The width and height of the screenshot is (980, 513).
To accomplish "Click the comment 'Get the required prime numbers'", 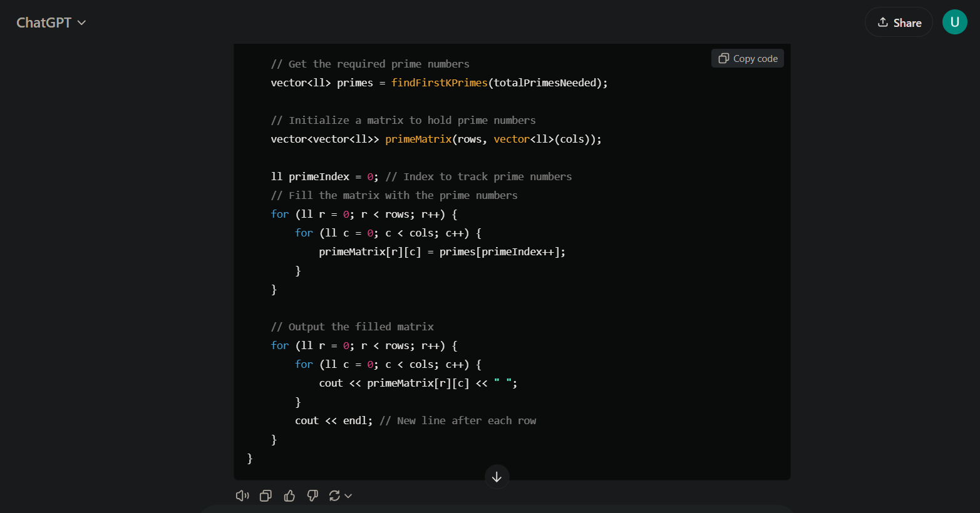I will 370,64.
